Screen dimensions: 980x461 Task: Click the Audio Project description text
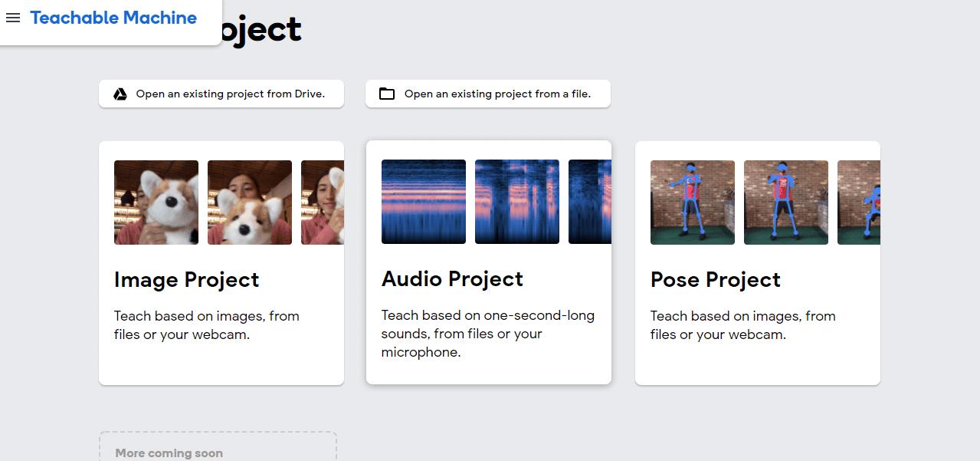(488, 334)
